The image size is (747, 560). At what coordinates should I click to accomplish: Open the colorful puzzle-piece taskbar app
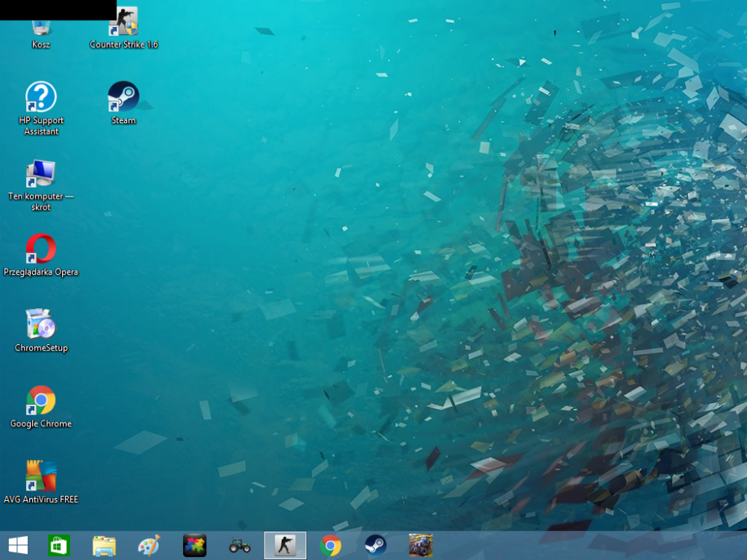[x=194, y=546]
